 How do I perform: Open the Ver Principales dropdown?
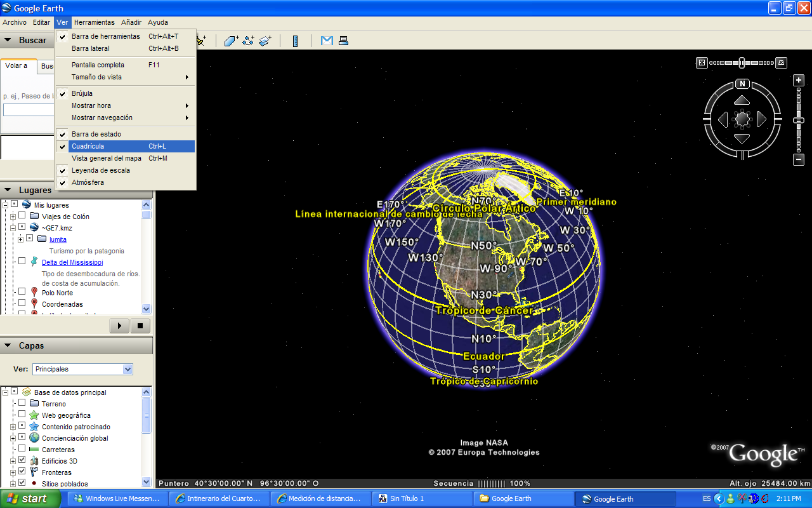click(x=82, y=369)
